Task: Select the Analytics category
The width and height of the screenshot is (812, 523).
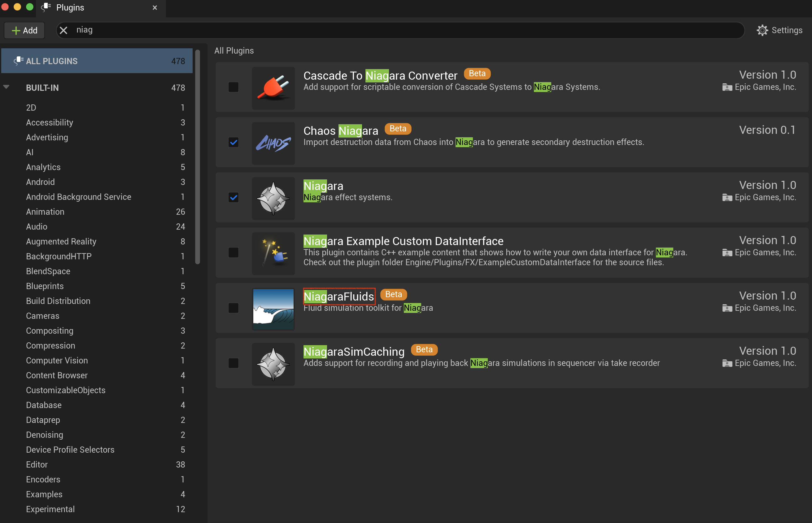Action: click(97, 167)
